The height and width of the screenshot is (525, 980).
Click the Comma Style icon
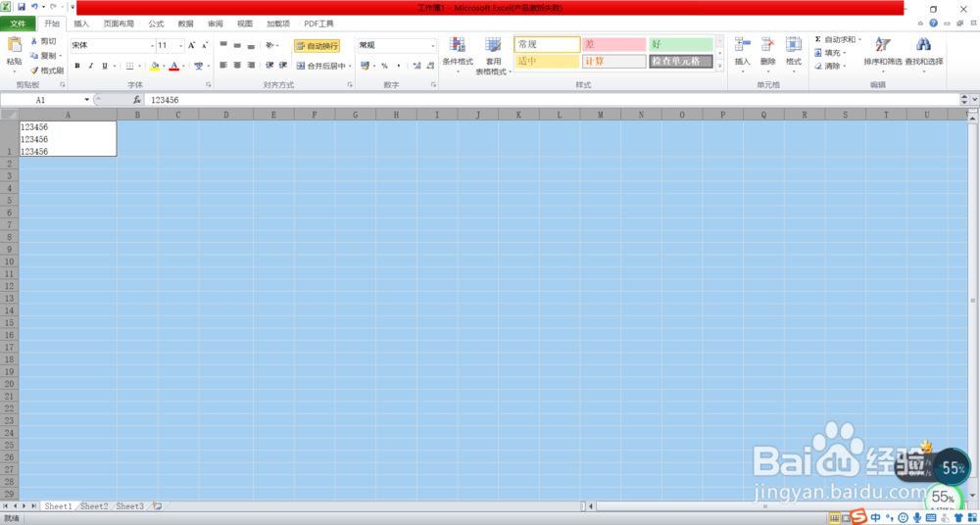tap(398, 66)
